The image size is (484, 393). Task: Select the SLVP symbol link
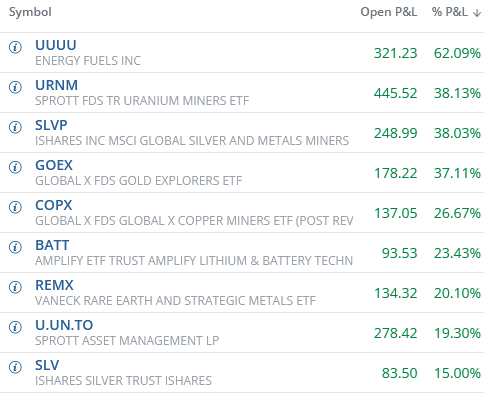[x=51, y=125]
